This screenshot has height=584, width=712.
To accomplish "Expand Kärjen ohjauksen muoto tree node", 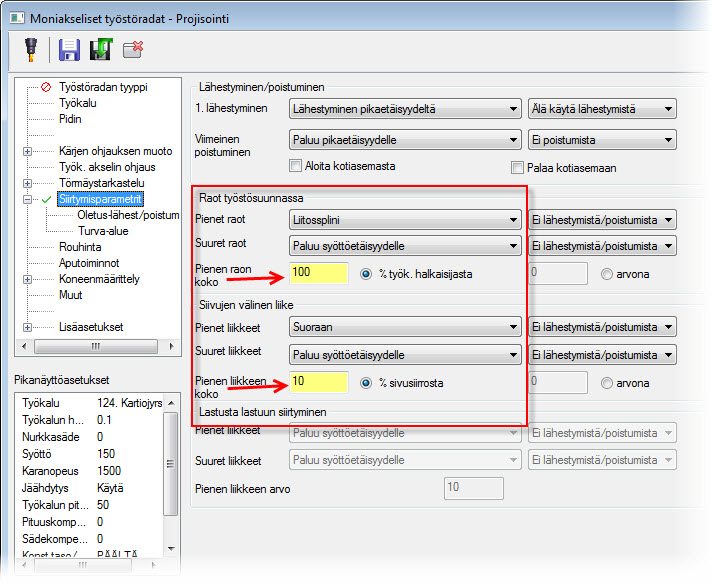I will [28, 151].
